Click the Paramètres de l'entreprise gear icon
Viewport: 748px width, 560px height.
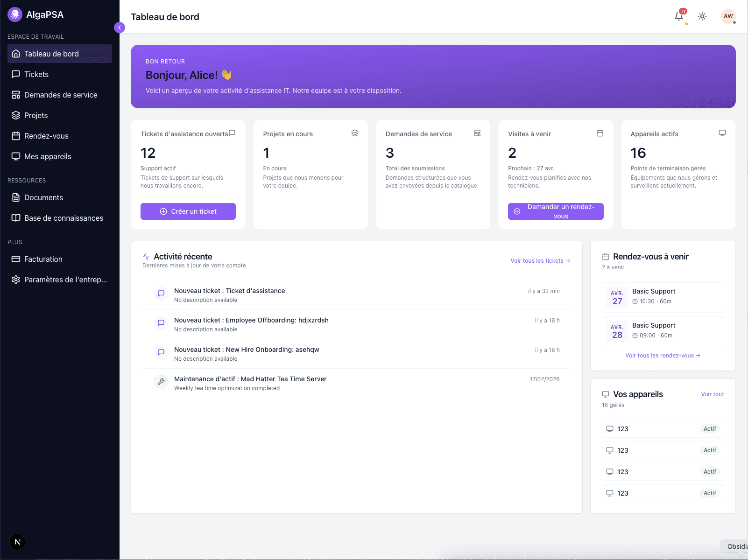16,280
